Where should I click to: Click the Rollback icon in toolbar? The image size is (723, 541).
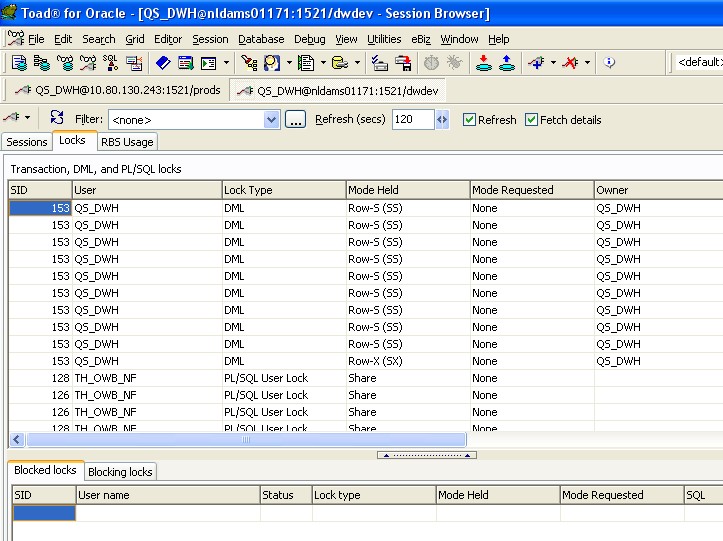tap(506, 62)
